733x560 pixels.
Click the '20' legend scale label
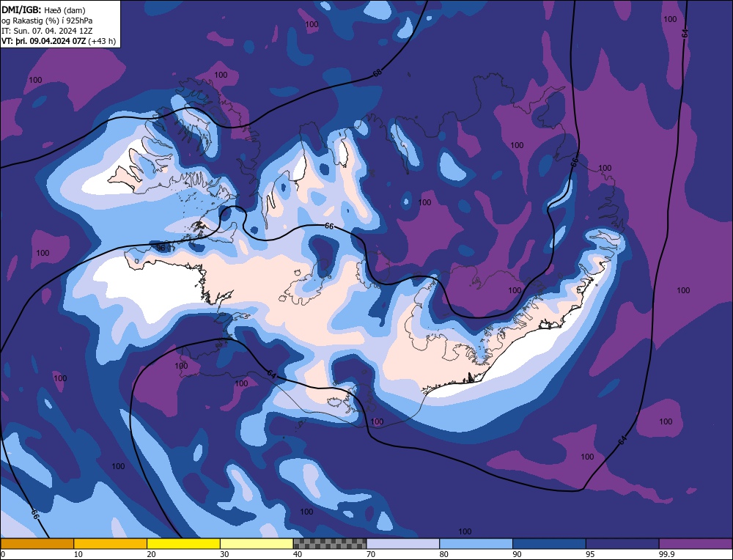tap(152, 554)
